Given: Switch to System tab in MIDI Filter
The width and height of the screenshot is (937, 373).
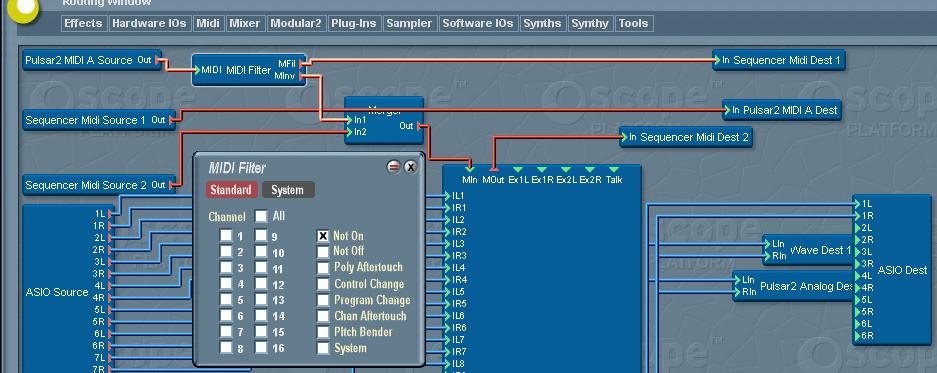Looking at the screenshot, I should (x=288, y=190).
